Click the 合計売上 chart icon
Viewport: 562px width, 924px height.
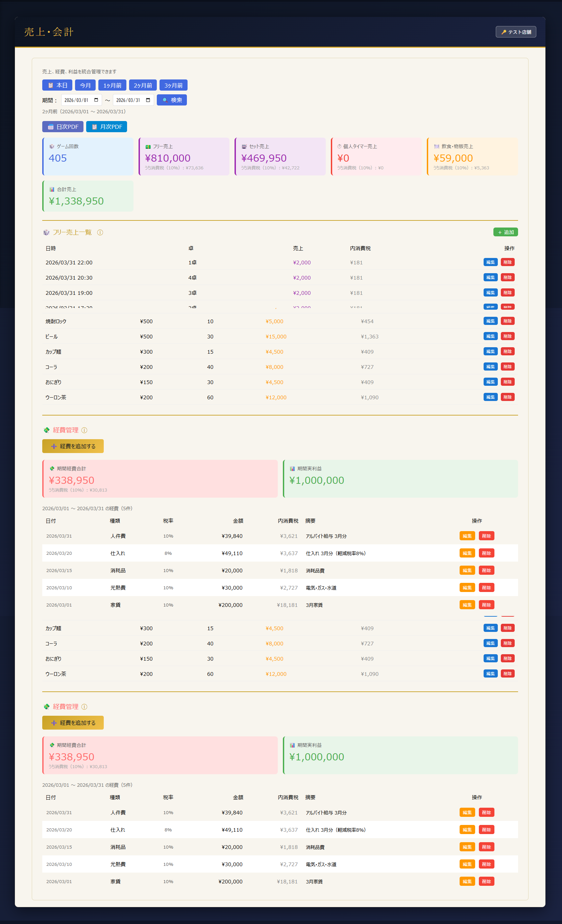click(52, 189)
